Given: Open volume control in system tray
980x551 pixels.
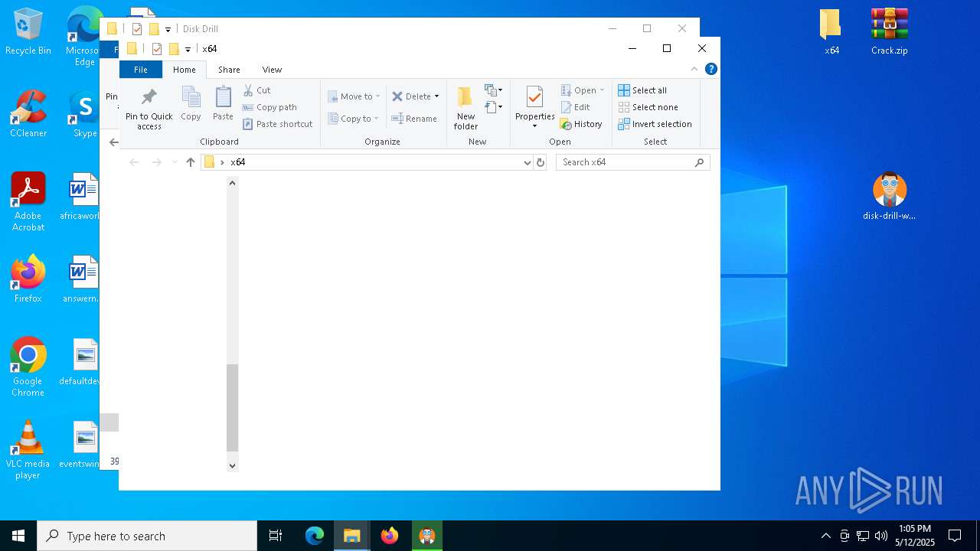Looking at the screenshot, I should [x=880, y=536].
